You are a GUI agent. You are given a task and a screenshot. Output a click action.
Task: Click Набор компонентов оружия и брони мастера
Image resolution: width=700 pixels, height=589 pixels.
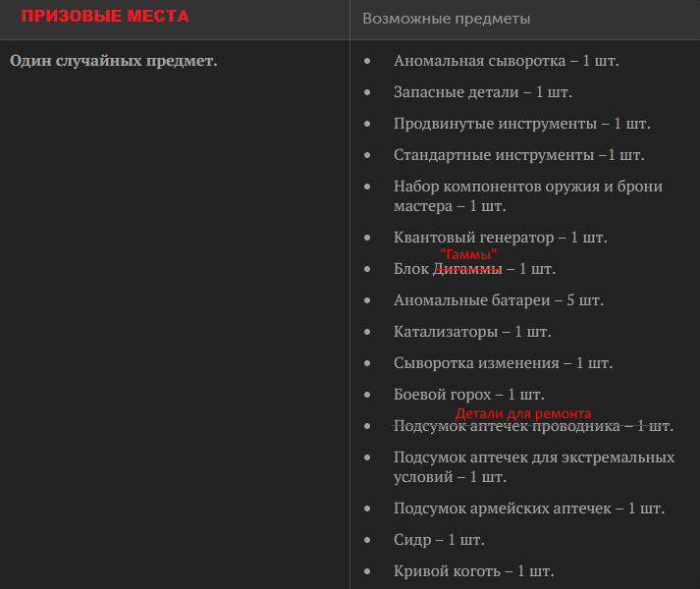pyautogui.click(x=527, y=196)
